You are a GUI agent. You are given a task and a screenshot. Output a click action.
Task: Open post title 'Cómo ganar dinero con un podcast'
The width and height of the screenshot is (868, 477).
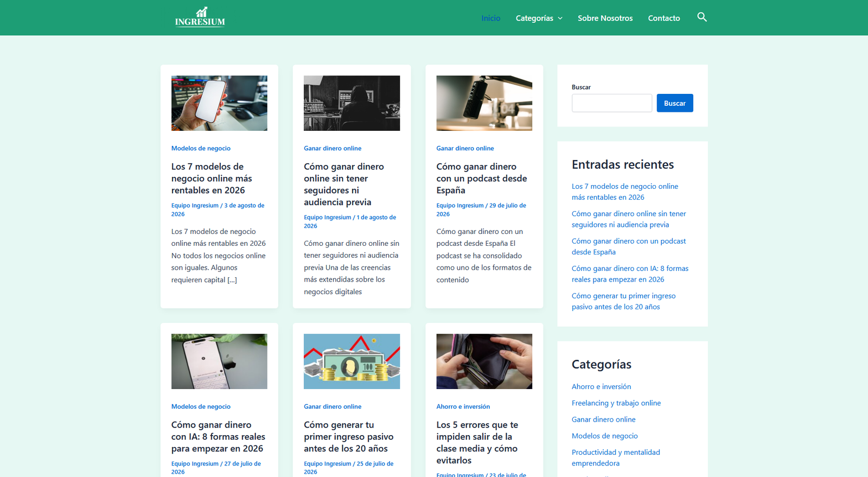pyautogui.click(x=482, y=179)
